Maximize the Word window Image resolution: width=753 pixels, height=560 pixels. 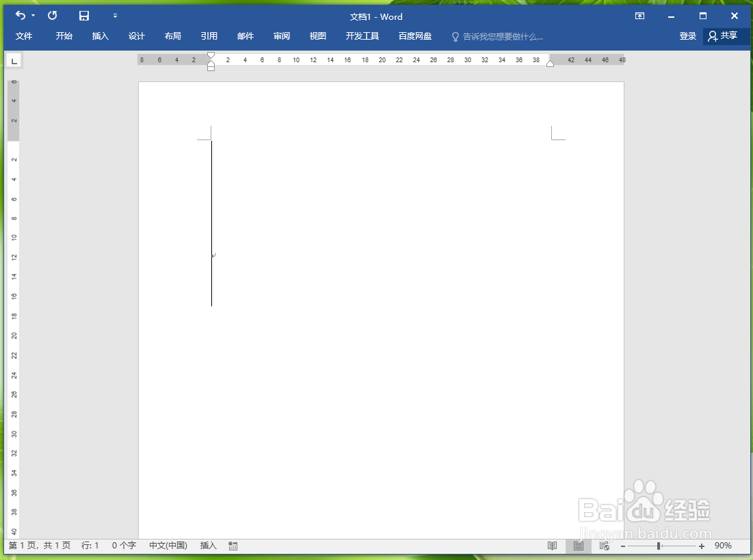coord(703,16)
